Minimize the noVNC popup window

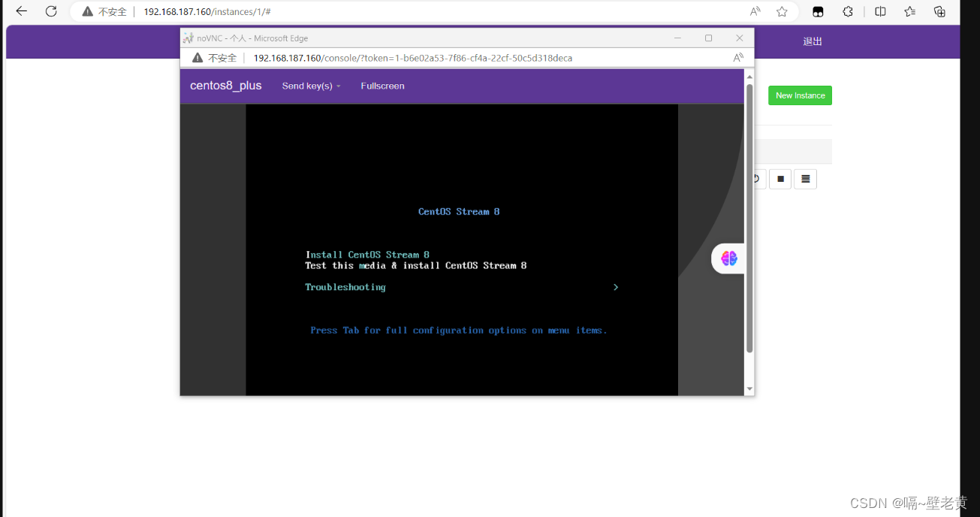coord(677,38)
